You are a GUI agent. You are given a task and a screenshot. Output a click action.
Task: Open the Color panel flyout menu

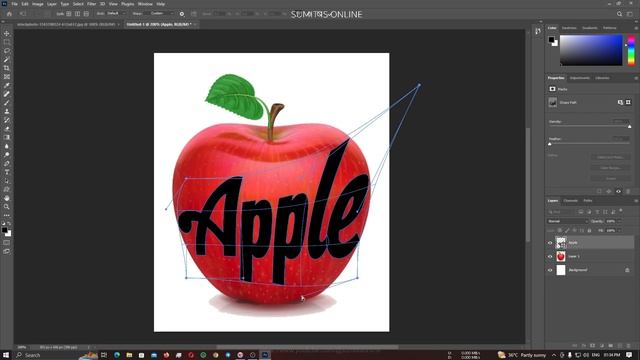click(x=636, y=28)
